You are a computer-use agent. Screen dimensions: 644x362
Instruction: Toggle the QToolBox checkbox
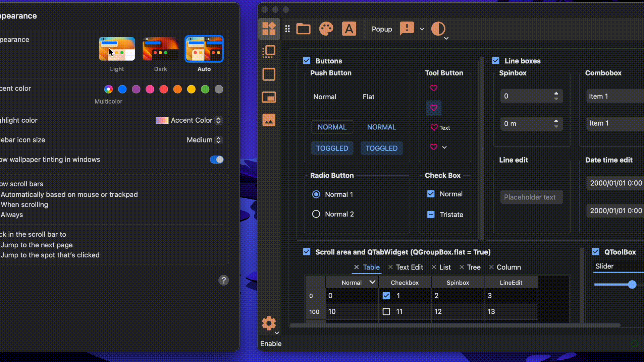tap(596, 252)
